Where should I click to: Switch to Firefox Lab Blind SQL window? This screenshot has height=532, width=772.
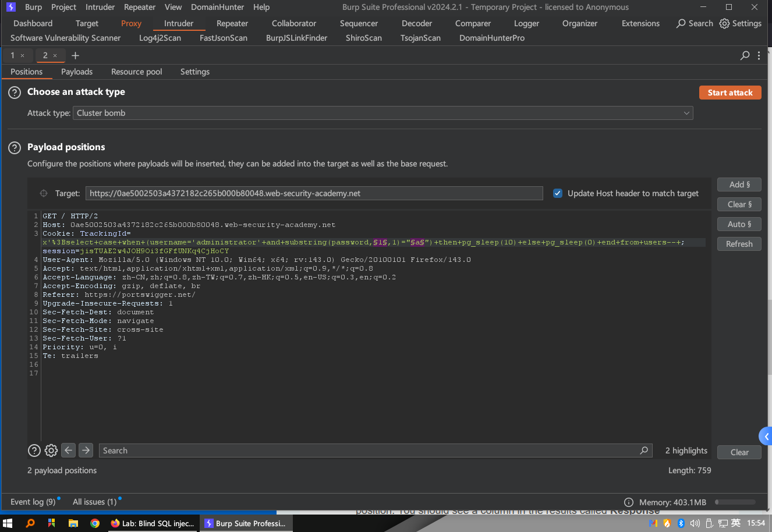coord(153,523)
